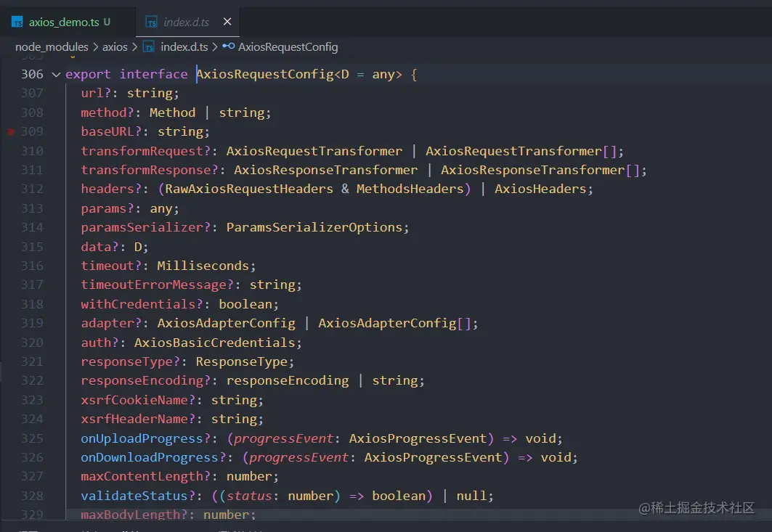Click first AxiosAdapterConfig type on line 319
Image resolution: width=772 pixels, height=532 pixels.
226,323
